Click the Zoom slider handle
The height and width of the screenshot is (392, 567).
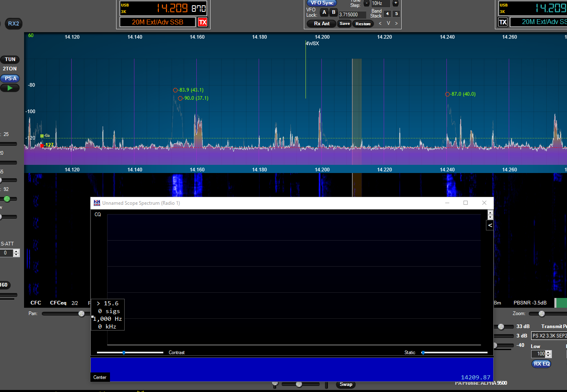542,313
